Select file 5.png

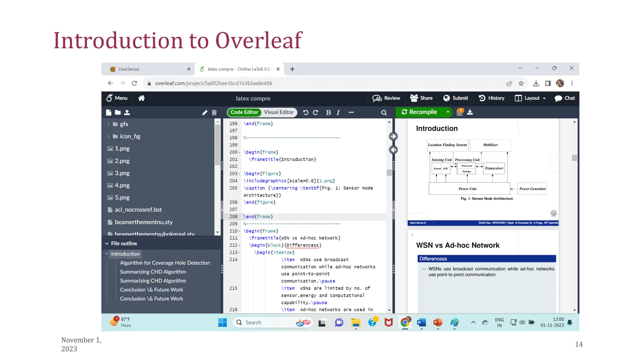[122, 198]
